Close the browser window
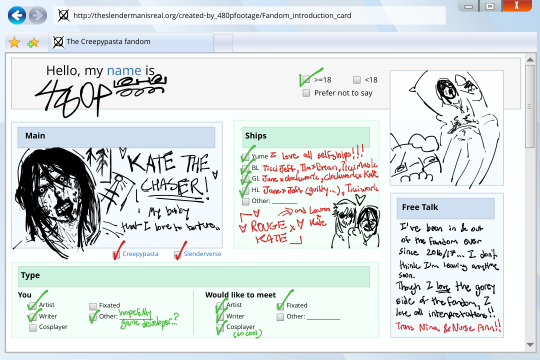540x360 pixels. (x=517, y=6)
